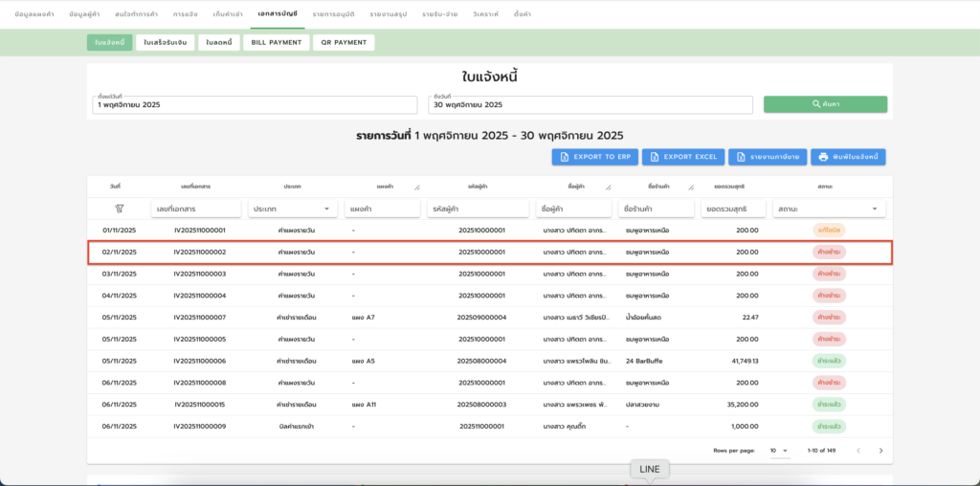Switch to the BILL PAYMENT tab
This screenshot has height=486, width=980.
point(276,43)
